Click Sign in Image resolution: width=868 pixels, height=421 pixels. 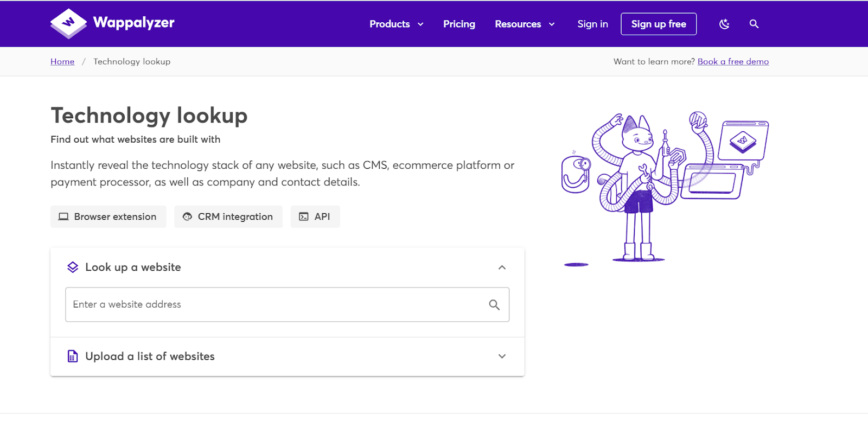(592, 24)
